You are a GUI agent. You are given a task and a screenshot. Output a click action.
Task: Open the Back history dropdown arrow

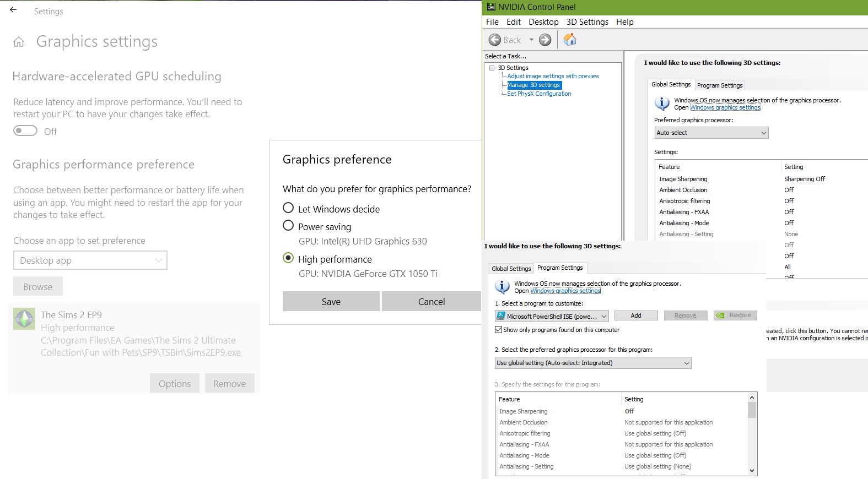[531, 40]
